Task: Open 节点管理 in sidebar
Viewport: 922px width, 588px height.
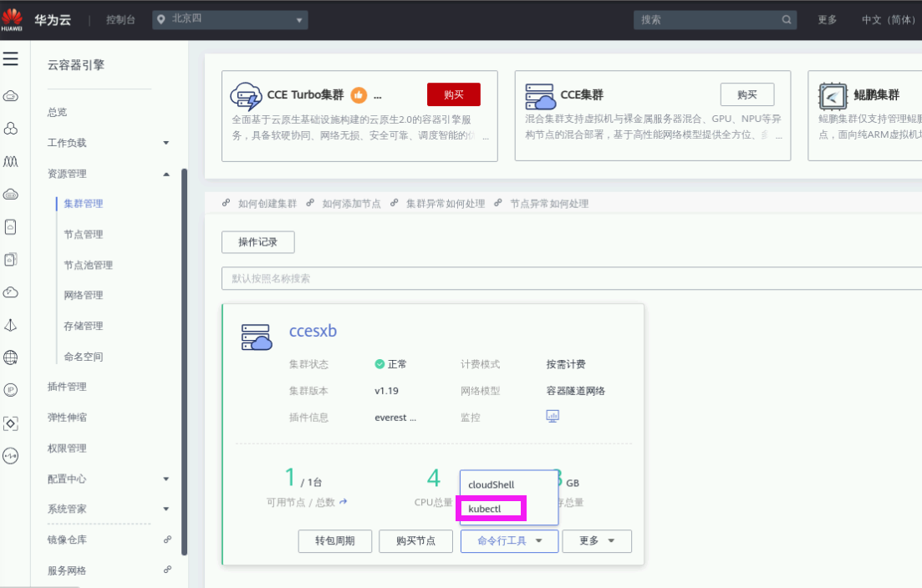Action: point(84,235)
